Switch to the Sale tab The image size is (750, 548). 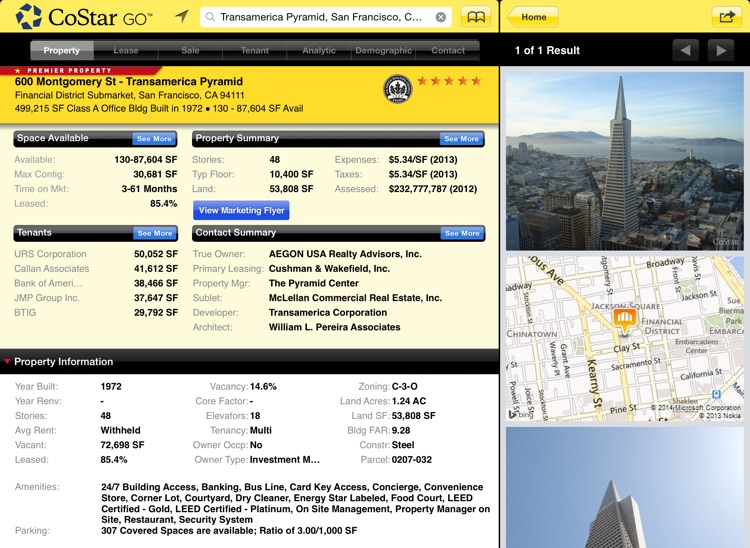point(190,50)
